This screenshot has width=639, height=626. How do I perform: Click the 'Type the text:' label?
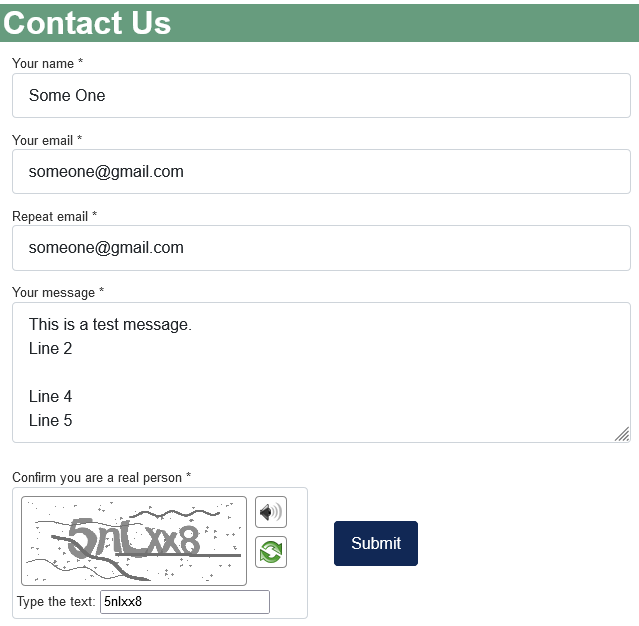pyautogui.click(x=56, y=602)
